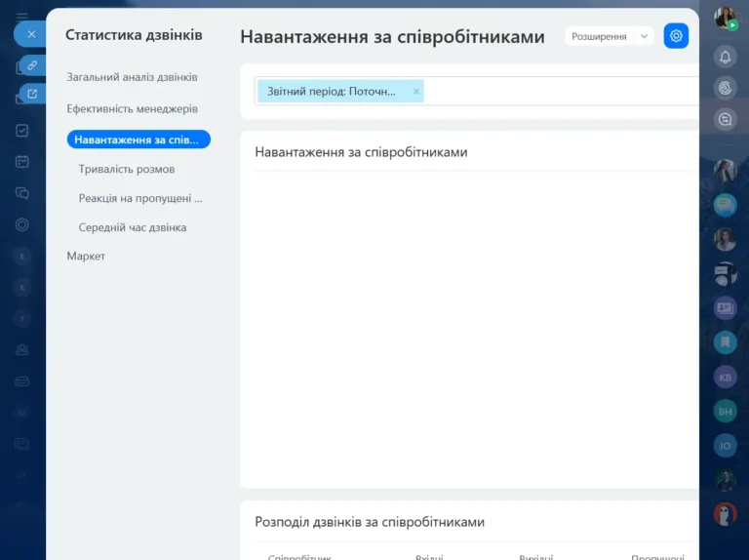749x560 pixels.
Task: Open notifications bell icon
Action: point(726,58)
